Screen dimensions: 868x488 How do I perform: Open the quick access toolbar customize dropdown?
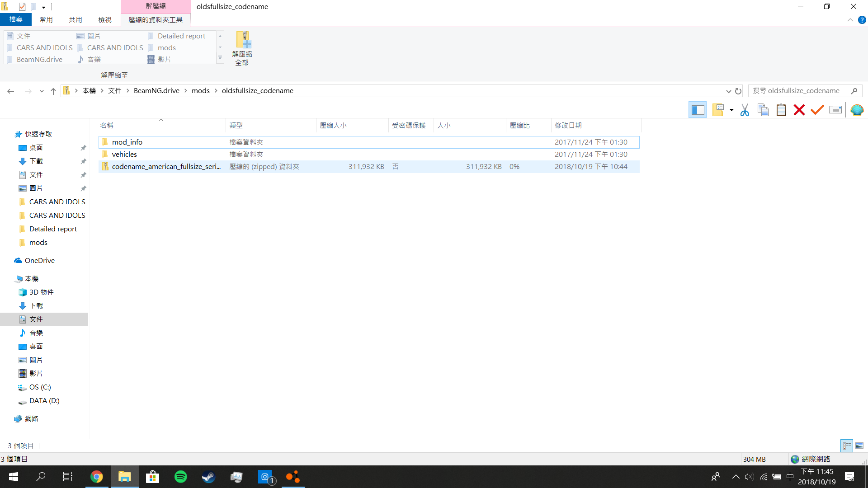click(43, 7)
